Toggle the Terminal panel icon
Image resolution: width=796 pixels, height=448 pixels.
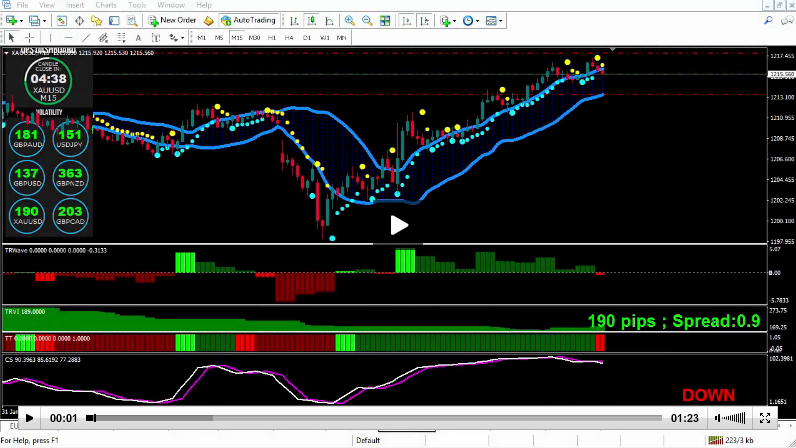(x=114, y=21)
